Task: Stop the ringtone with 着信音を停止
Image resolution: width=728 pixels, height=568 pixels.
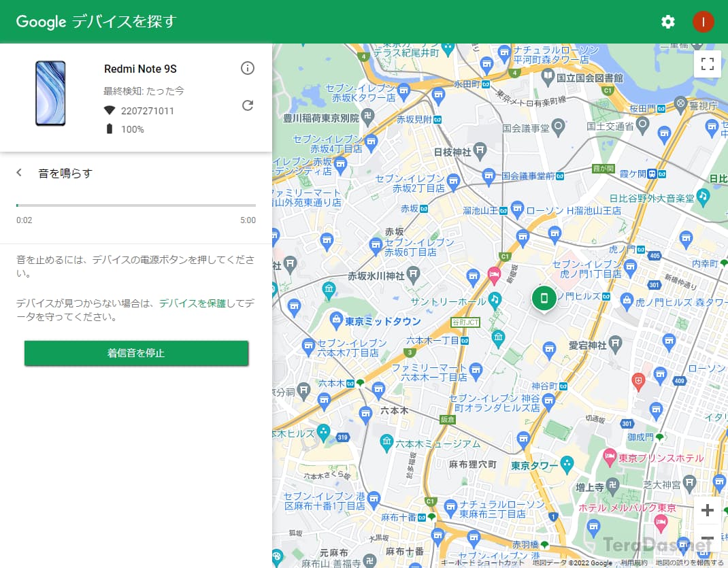Action: click(x=136, y=353)
